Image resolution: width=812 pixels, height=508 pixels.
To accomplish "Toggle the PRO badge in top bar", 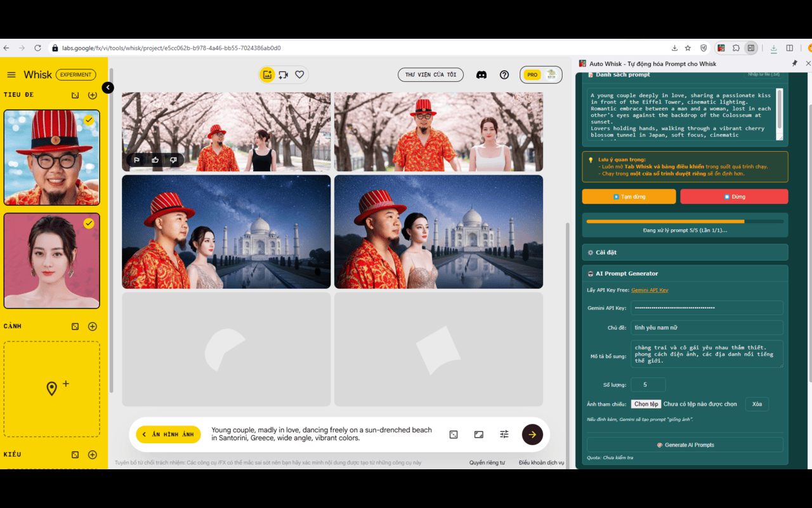I will (532, 74).
